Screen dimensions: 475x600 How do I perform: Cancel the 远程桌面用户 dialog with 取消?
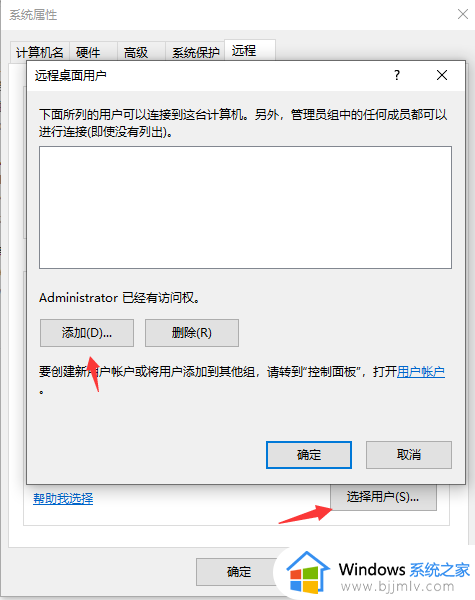click(409, 455)
